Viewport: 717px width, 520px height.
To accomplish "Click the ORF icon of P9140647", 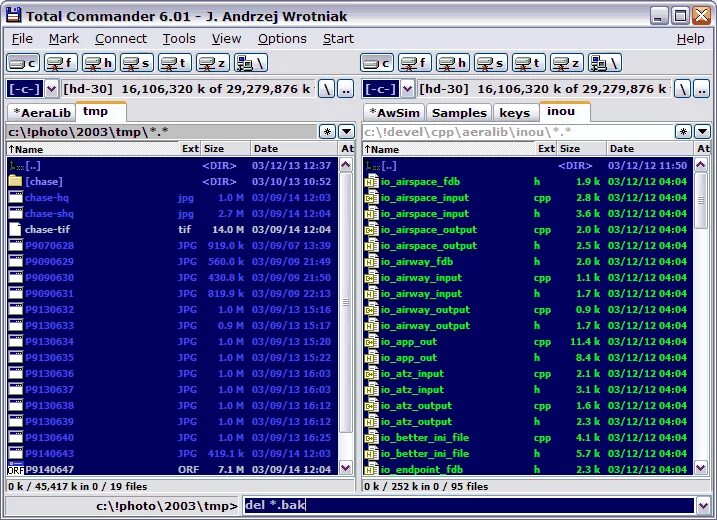I will click(x=16, y=468).
